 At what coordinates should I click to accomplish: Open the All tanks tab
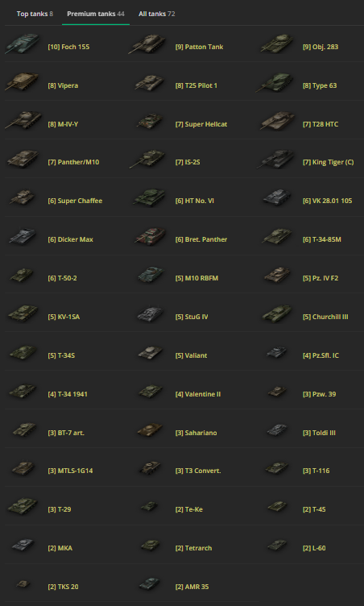click(x=156, y=14)
